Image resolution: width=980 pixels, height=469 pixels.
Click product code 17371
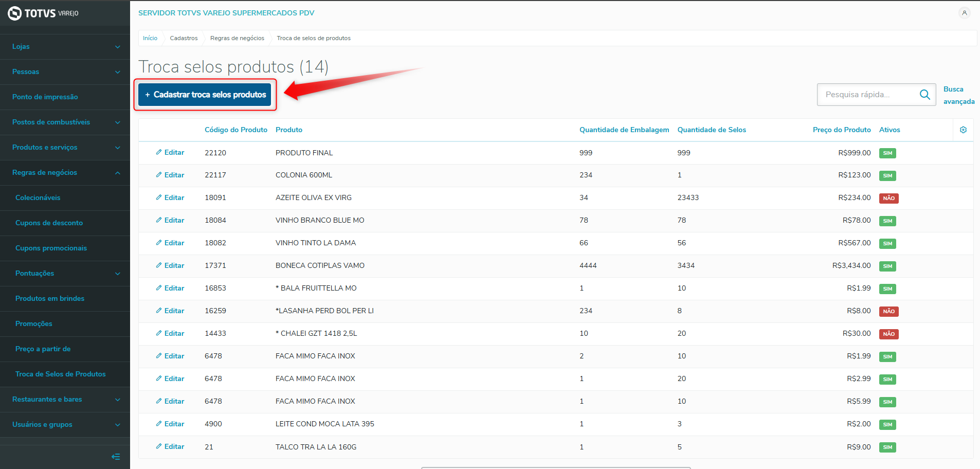point(215,265)
